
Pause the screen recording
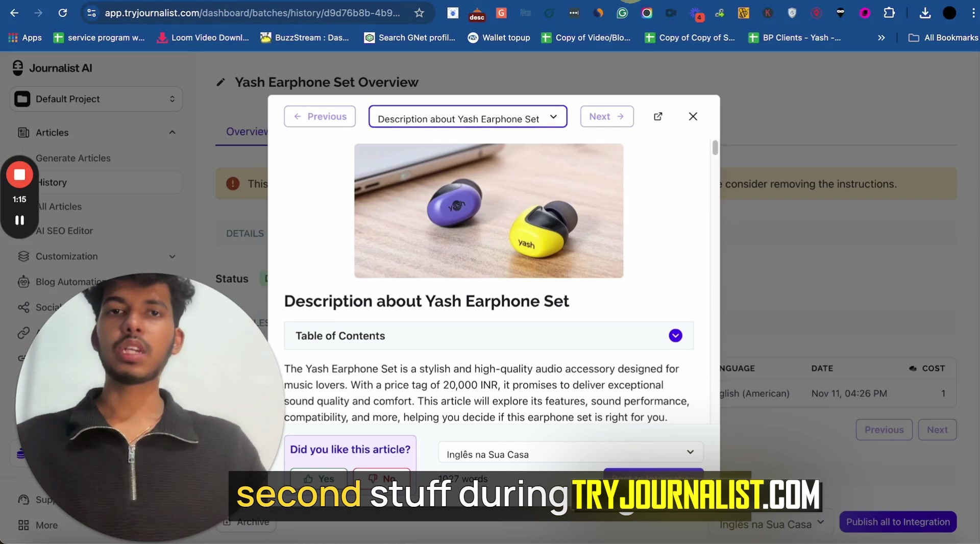[19, 220]
